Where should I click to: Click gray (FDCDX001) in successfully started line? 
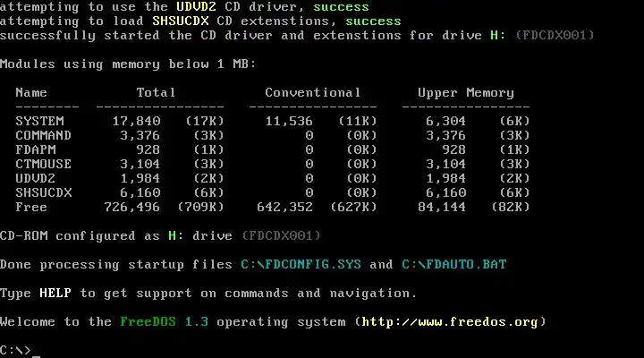(x=555, y=35)
